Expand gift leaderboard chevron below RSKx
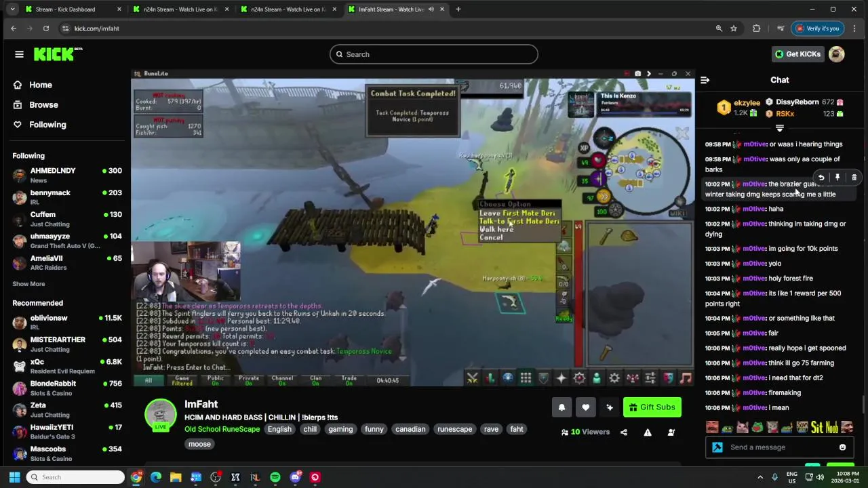This screenshot has width=868, height=488. click(780, 128)
